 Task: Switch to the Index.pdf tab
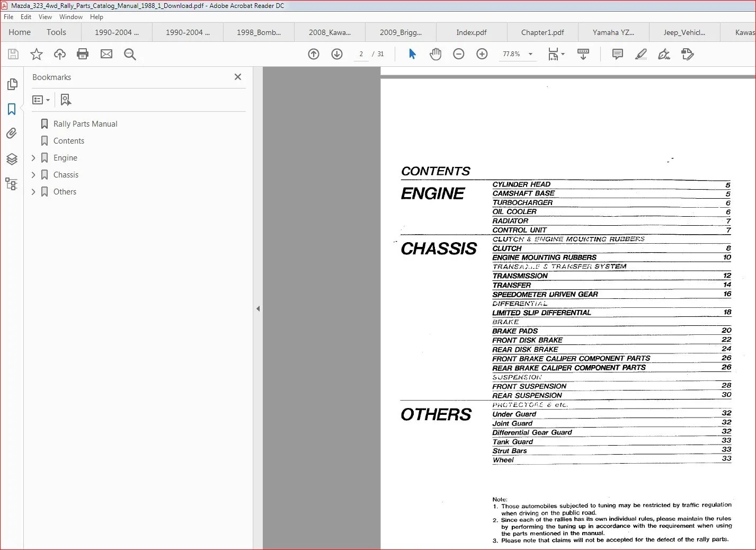[472, 32]
